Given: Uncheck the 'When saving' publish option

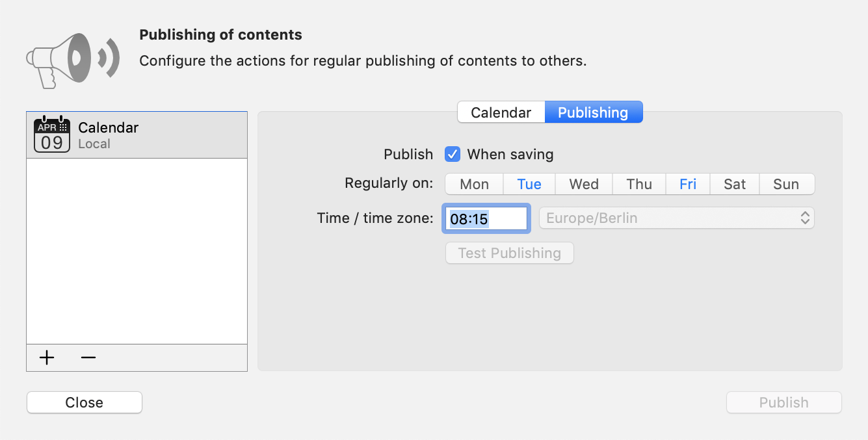Looking at the screenshot, I should coord(452,154).
